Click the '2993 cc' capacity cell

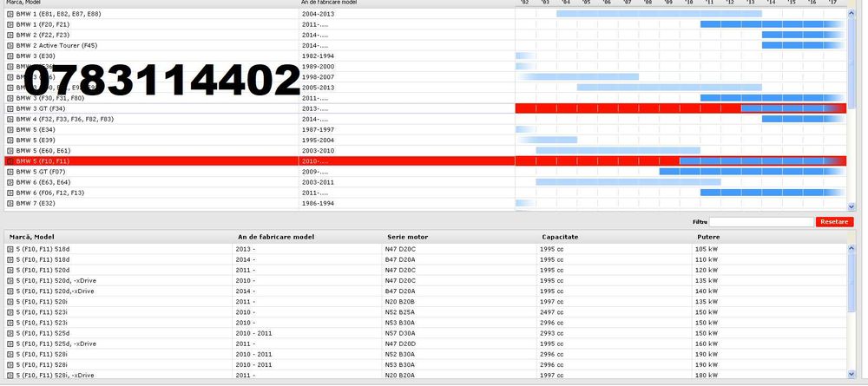tap(552, 333)
